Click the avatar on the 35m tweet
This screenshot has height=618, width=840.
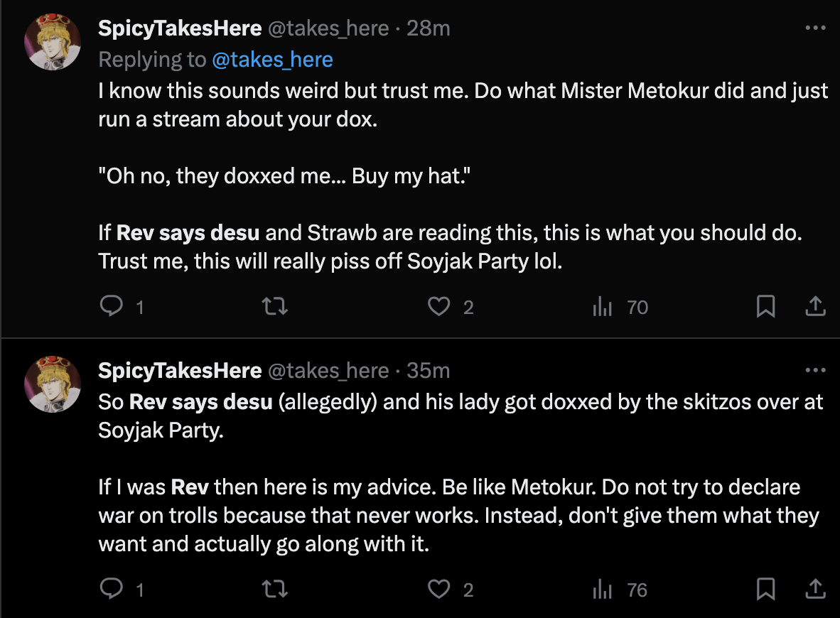[x=53, y=384]
